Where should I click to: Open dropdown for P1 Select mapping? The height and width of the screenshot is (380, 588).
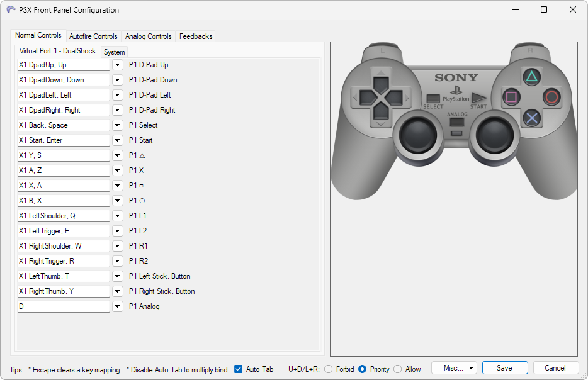pyautogui.click(x=117, y=125)
